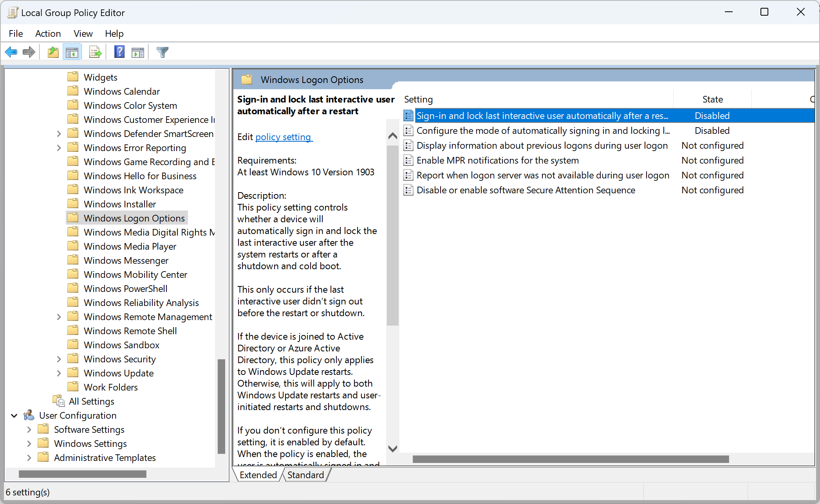Toggle the Show/Hide Console Tree icon
Viewport: 820px width, 504px height.
tap(72, 52)
